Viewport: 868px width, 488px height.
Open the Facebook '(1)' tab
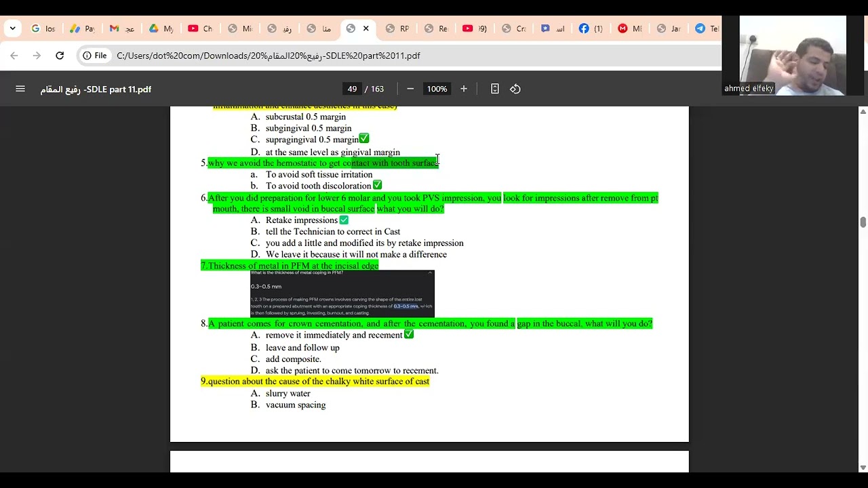tap(591, 28)
